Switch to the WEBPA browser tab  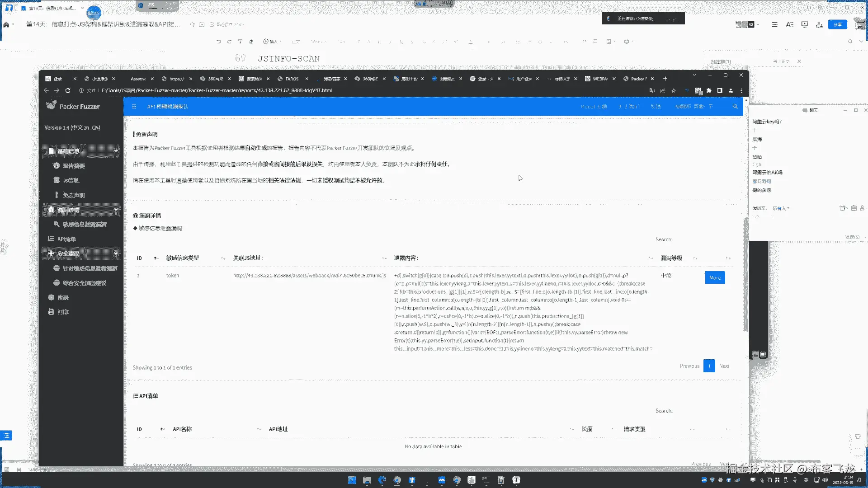[599, 79]
